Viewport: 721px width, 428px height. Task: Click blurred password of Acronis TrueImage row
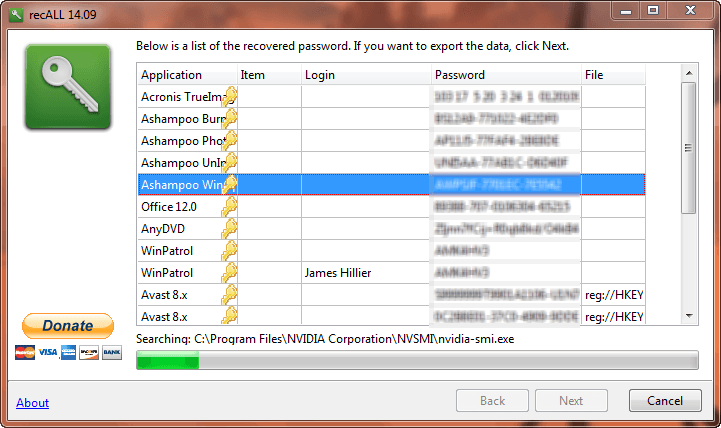click(x=505, y=97)
